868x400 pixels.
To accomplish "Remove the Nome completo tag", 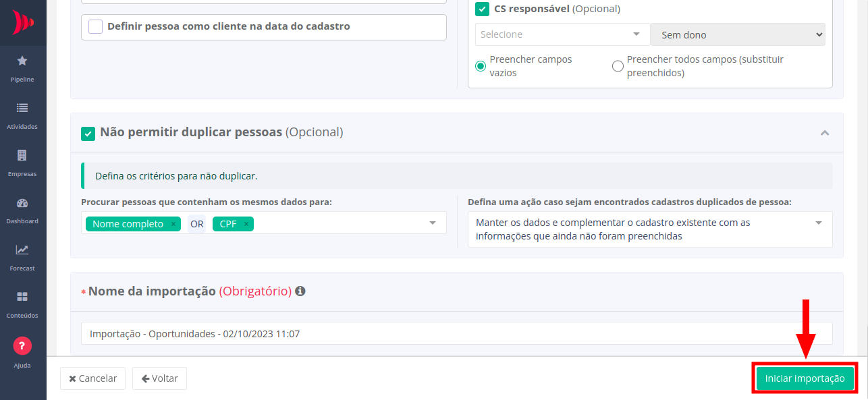I will coord(173,224).
